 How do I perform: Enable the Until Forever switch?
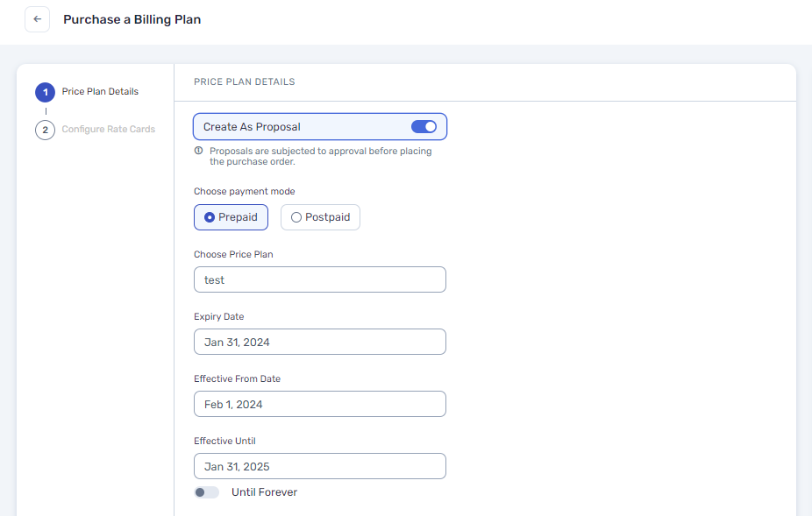point(206,492)
